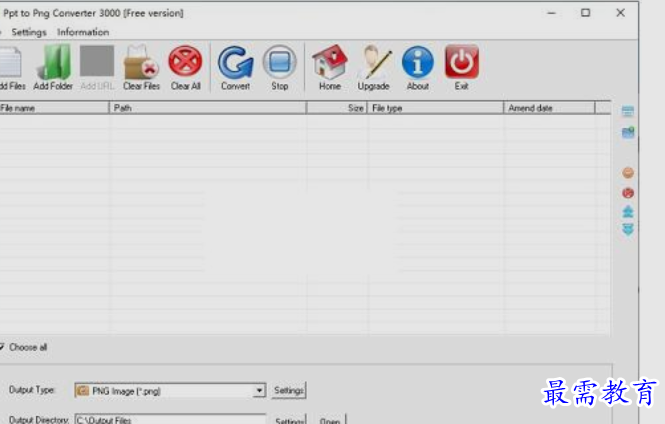Start conversion with the Convert icon
The image size is (665, 424).
235,62
